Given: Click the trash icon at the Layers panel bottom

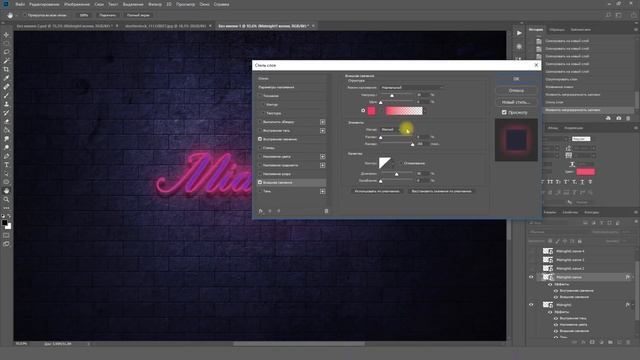Looking at the screenshot, I should 628,342.
